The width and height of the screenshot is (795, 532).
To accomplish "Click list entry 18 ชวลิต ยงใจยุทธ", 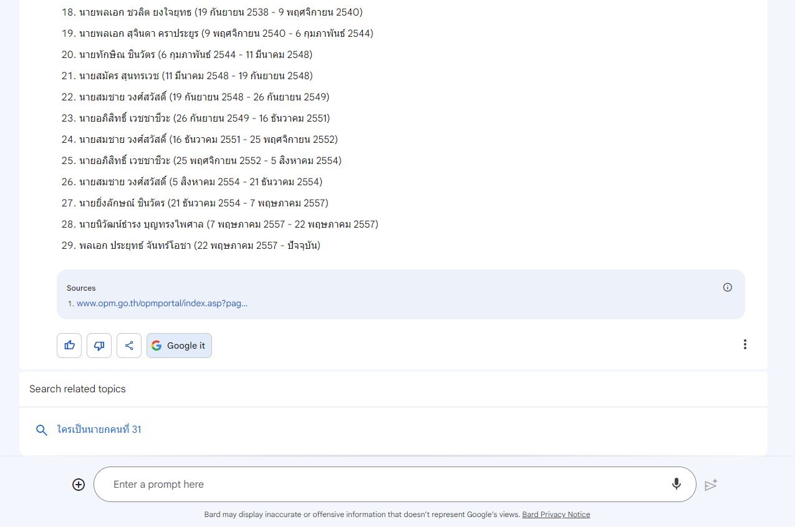I will pos(212,12).
